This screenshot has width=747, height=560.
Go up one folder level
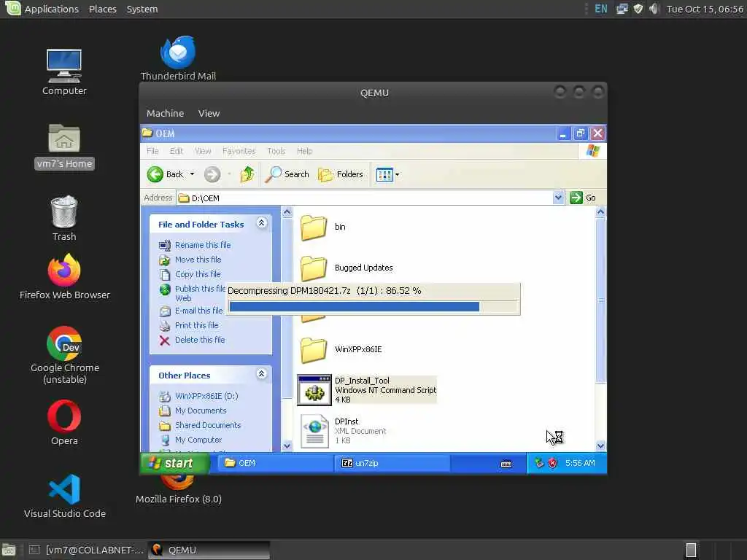tap(247, 174)
